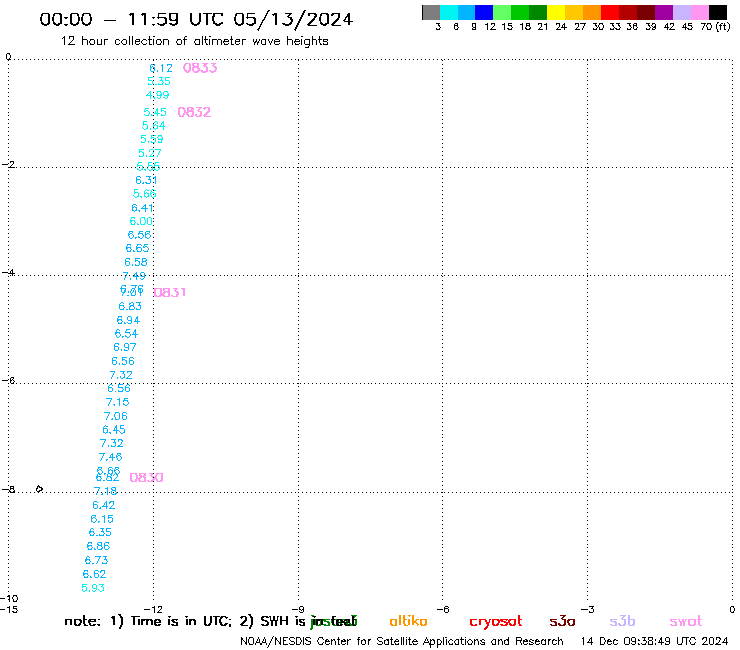Select the measurement '7.46'
This screenshot has width=740, height=650.
[x=110, y=457]
